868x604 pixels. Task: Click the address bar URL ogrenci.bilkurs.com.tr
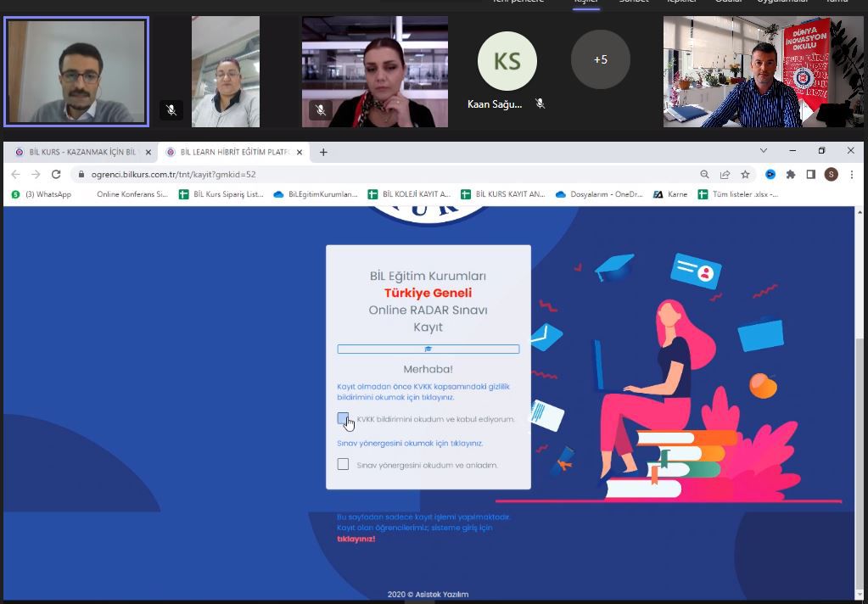[x=173, y=175]
